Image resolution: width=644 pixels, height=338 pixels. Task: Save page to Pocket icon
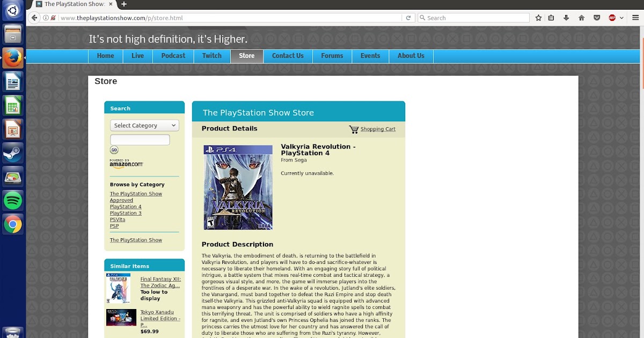[x=597, y=18]
